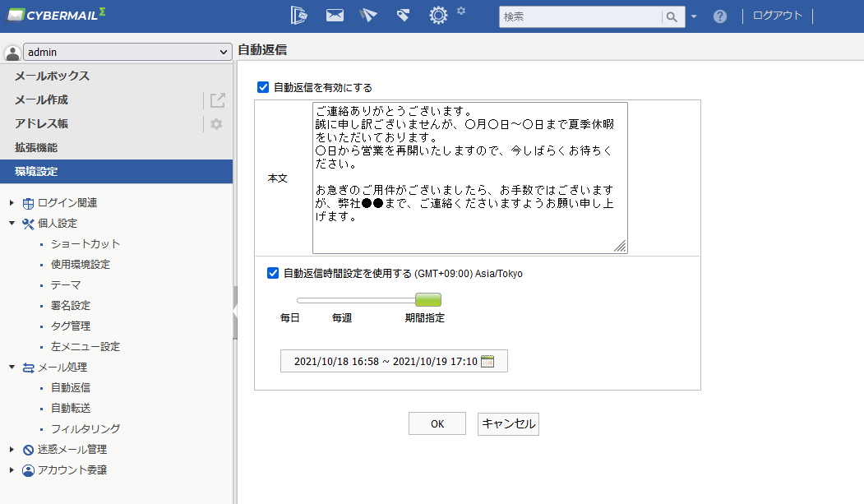Open compose in new window icon
Viewport: 864px width, 504px height.
pos(218,100)
